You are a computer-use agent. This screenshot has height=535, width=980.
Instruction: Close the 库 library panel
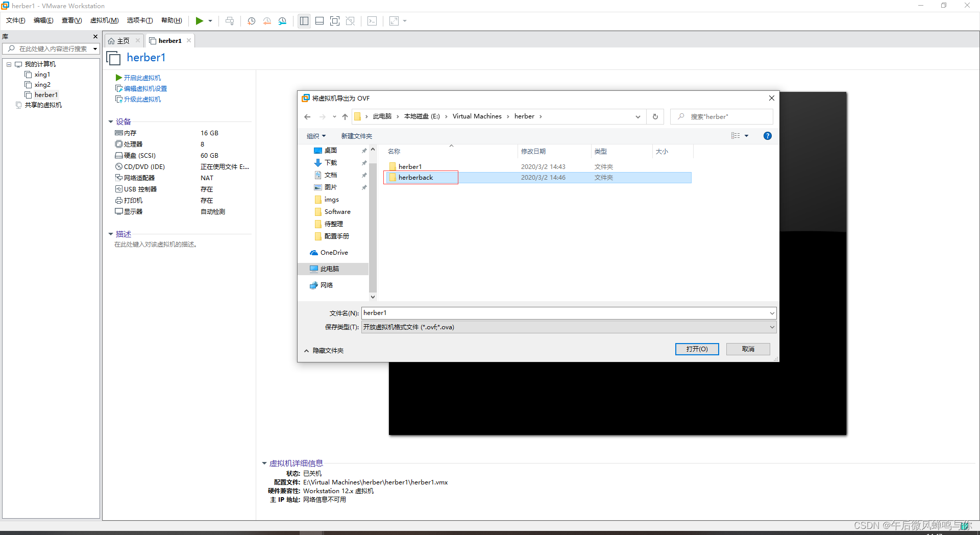(x=95, y=36)
